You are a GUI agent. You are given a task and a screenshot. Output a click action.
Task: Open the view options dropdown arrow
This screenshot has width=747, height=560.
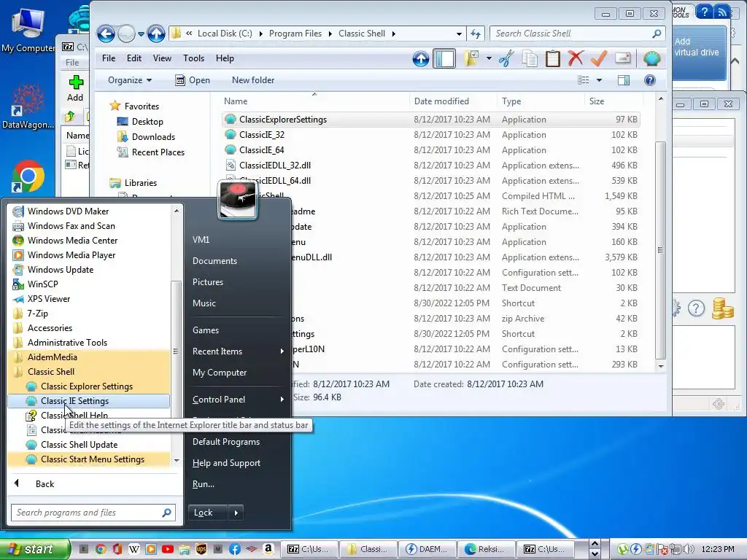[x=600, y=80]
